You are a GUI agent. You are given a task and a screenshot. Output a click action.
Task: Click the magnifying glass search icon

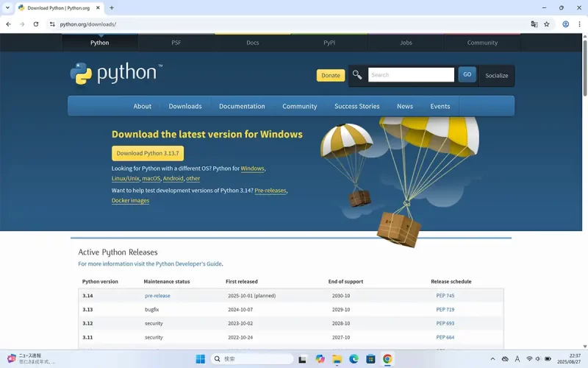pyautogui.click(x=357, y=75)
